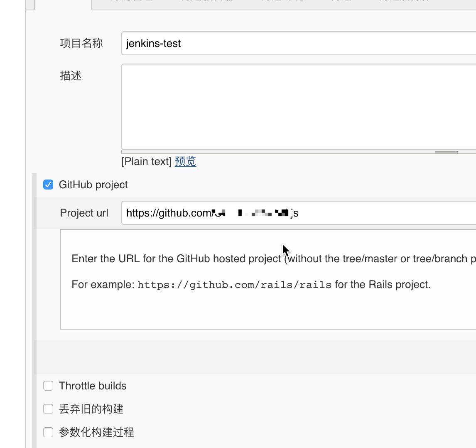Click the 'Throttle builds' label text
The width and height of the screenshot is (476, 448).
pyautogui.click(x=93, y=386)
